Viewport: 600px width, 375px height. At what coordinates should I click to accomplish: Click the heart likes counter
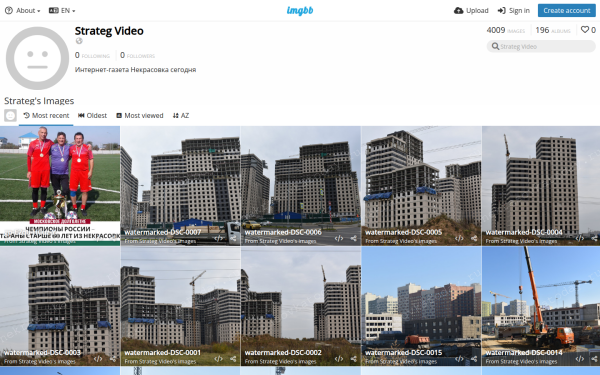(588, 30)
